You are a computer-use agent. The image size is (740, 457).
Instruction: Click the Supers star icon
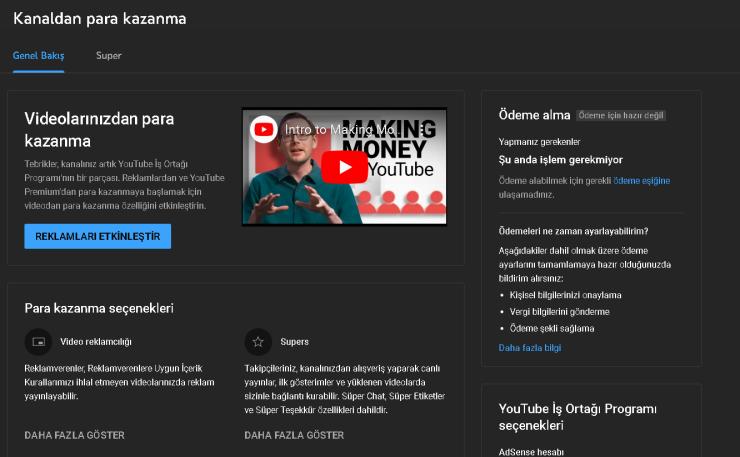[258, 342]
